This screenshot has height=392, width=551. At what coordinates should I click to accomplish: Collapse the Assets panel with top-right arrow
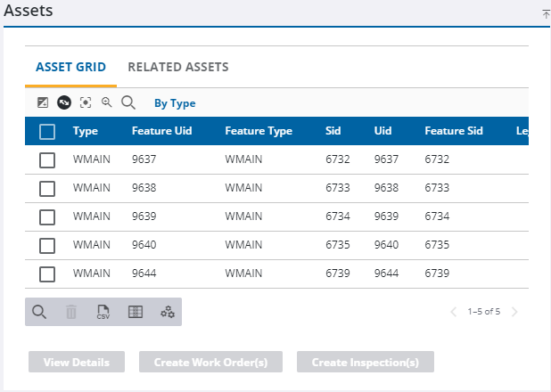(x=546, y=13)
